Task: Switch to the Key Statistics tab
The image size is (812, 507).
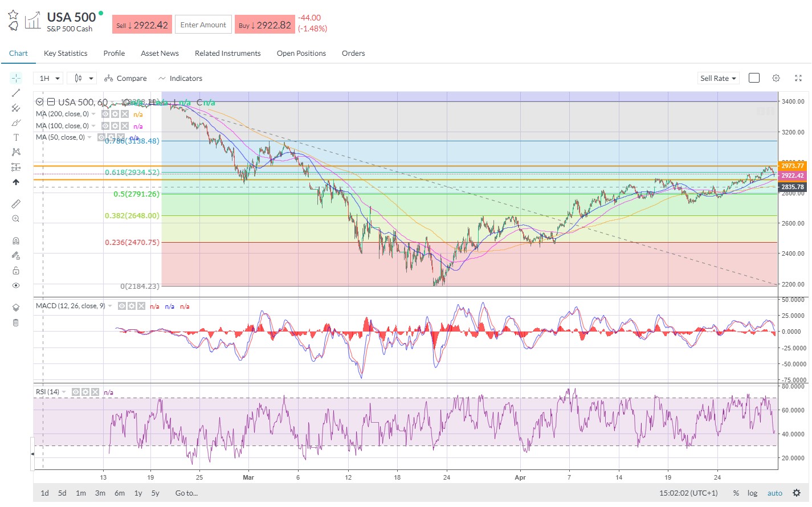Action: click(66, 54)
